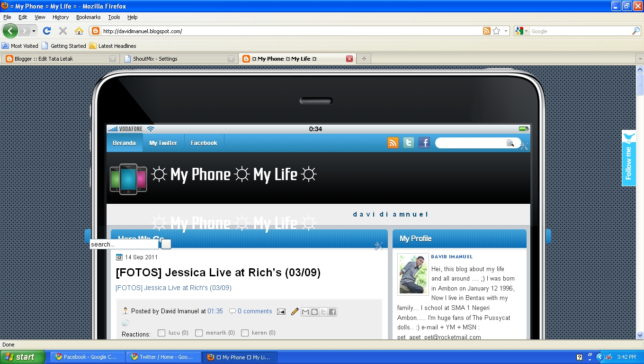Open the View menu
644x364 pixels.
[x=40, y=17]
